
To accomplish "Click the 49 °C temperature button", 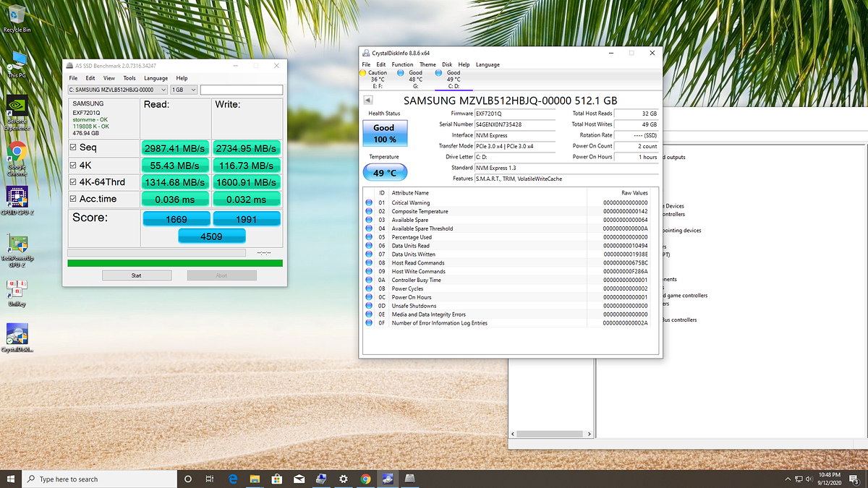I will click(x=384, y=173).
